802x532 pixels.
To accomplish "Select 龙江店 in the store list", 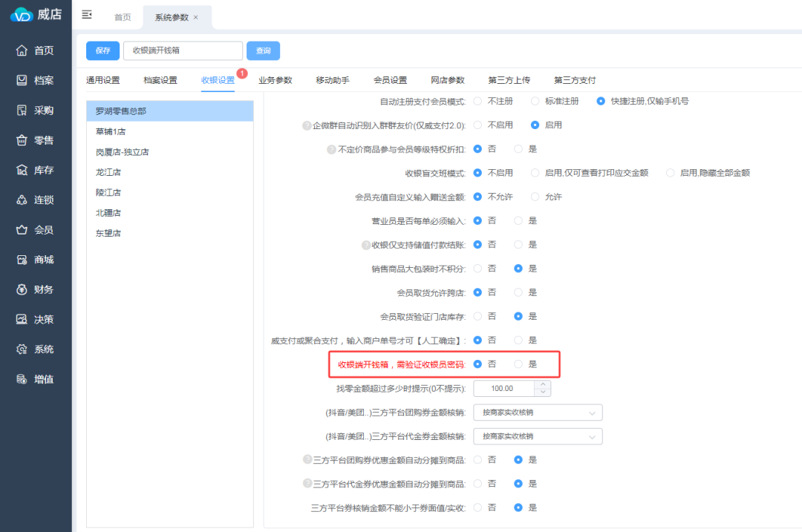I will (x=108, y=172).
